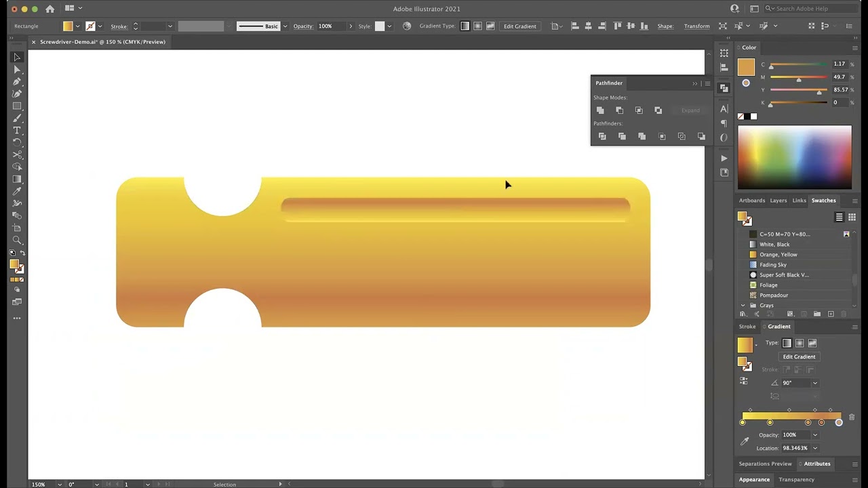Viewport: 868px width, 488px height.
Task: Open the gradient angle dropdown
Action: click(x=815, y=383)
